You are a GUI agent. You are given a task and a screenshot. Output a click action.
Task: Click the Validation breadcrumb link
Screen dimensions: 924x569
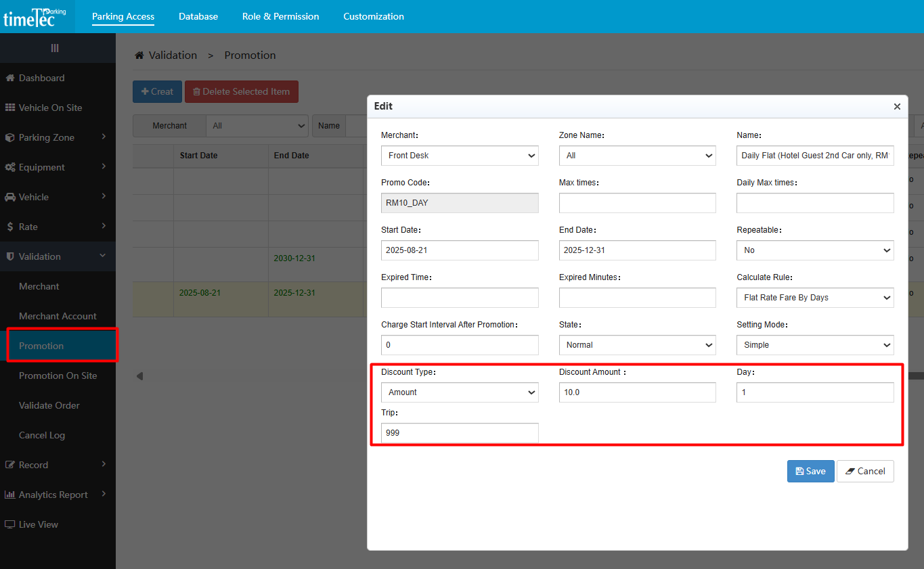point(173,55)
